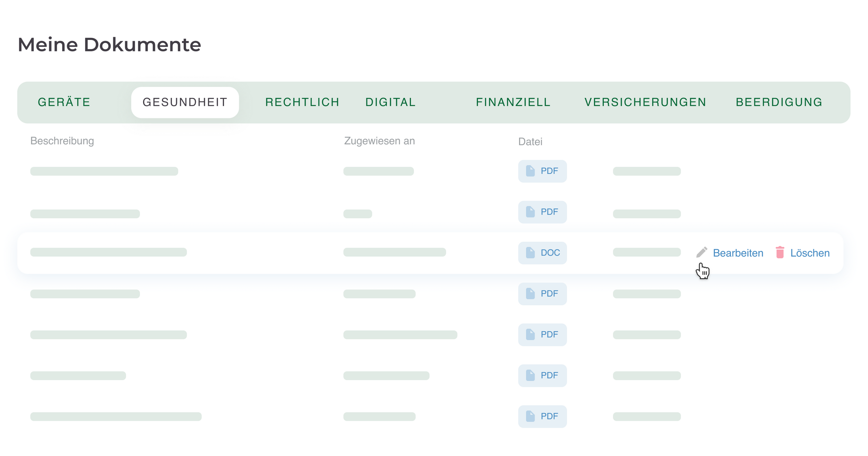The image size is (868, 456).
Task: Open the first row's PDF file
Action: pyautogui.click(x=542, y=171)
